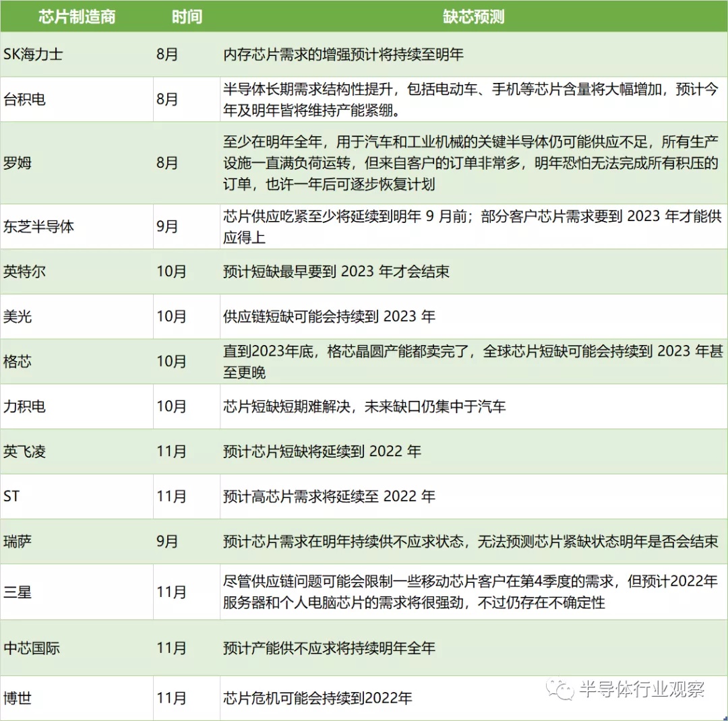The height and width of the screenshot is (721, 728).
Task: Click the 芯片危机可能会持续到2022年 text
Action: [x=317, y=698]
